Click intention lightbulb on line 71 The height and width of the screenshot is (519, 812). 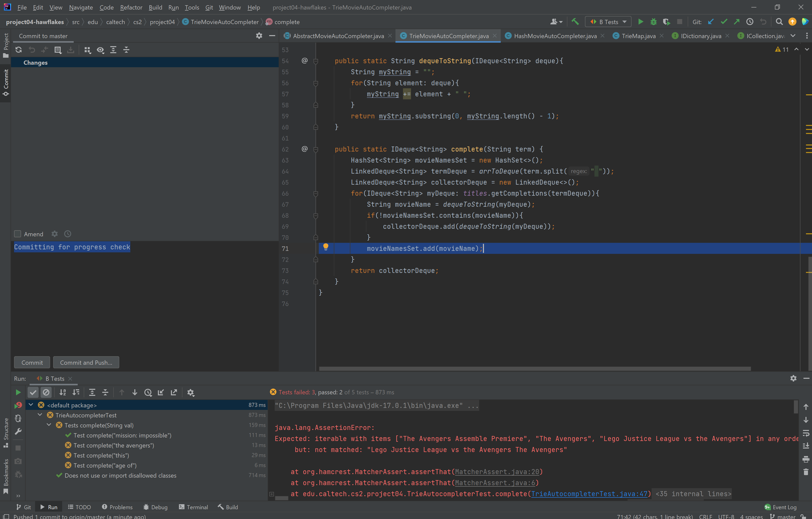click(x=325, y=247)
